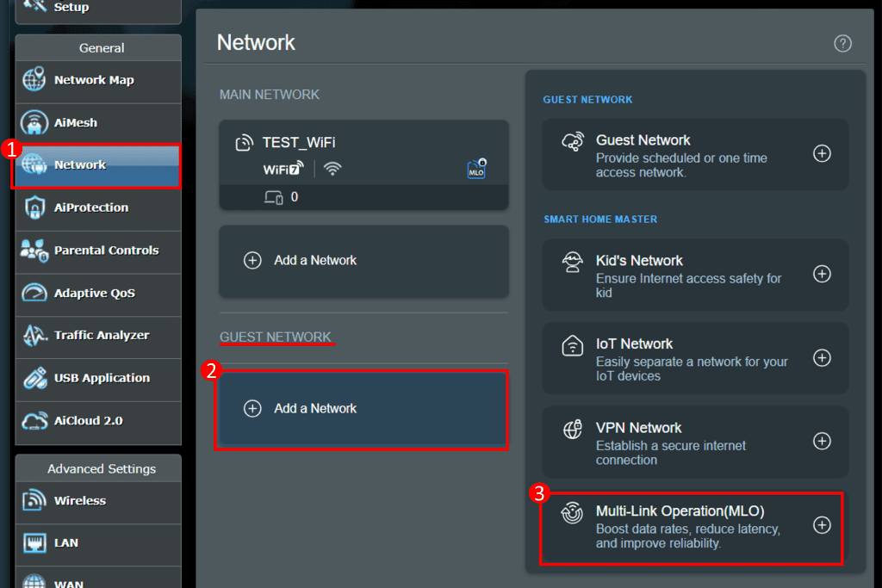Open the TEST_WiFi main network card
This screenshot has height=588, width=882.
pyautogui.click(x=364, y=164)
